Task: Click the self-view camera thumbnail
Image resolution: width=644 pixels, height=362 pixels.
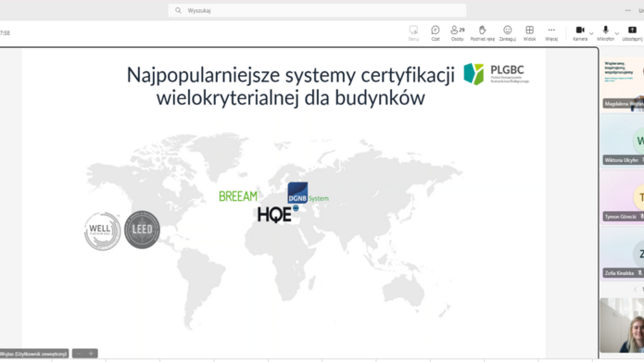Action: [622, 325]
